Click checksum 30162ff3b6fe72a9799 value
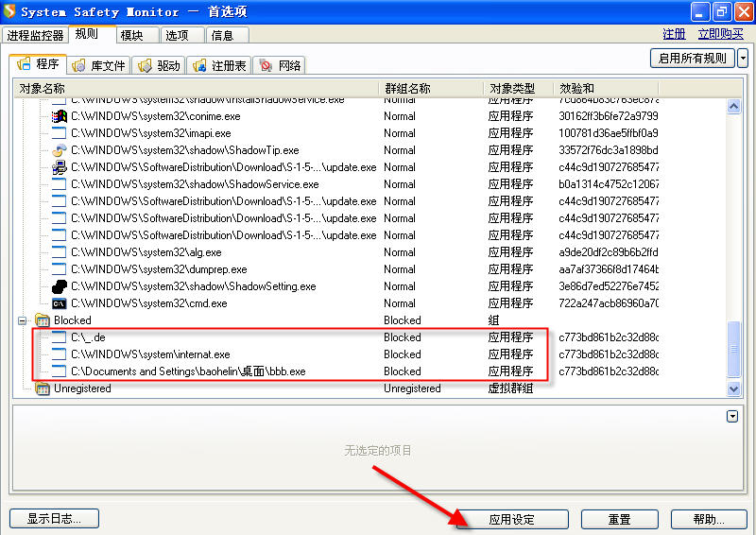 [x=609, y=116]
